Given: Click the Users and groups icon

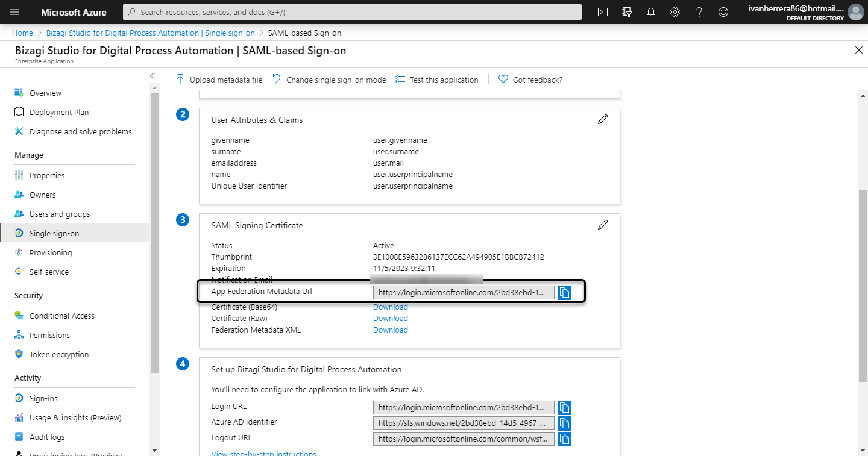Looking at the screenshot, I should tap(19, 214).
